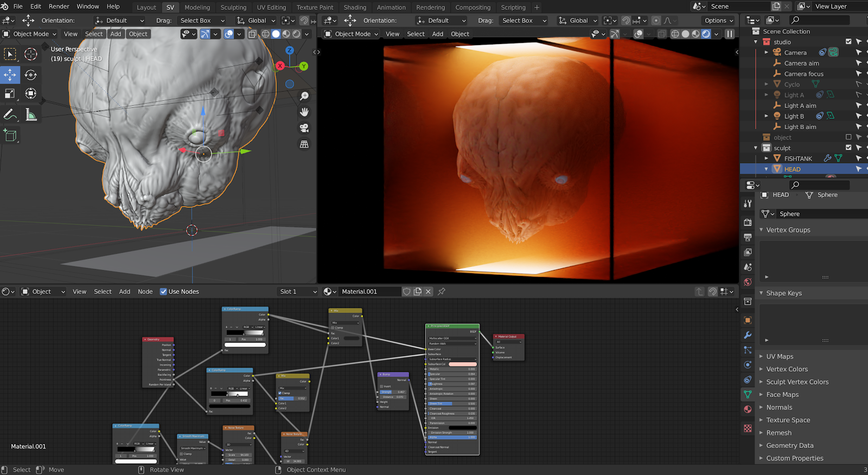Image resolution: width=868 pixels, height=475 pixels.
Task: Pause the rendered preview in right viewport
Action: click(x=730, y=34)
